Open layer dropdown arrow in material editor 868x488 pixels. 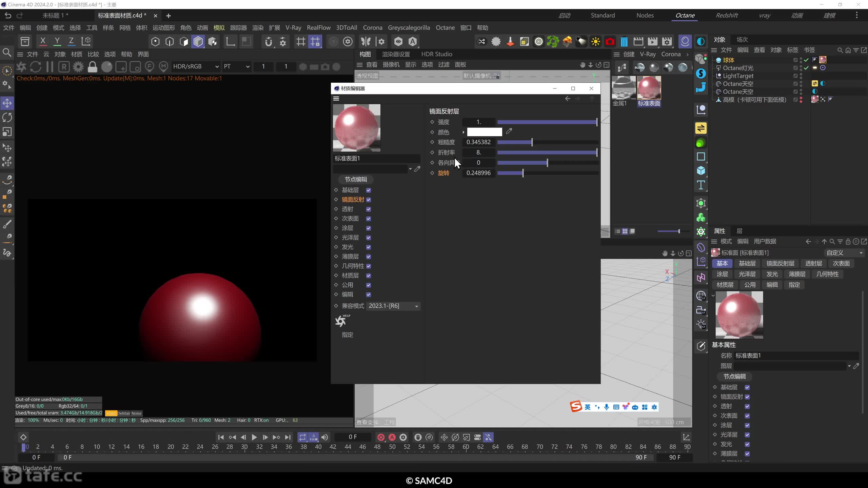click(x=410, y=169)
